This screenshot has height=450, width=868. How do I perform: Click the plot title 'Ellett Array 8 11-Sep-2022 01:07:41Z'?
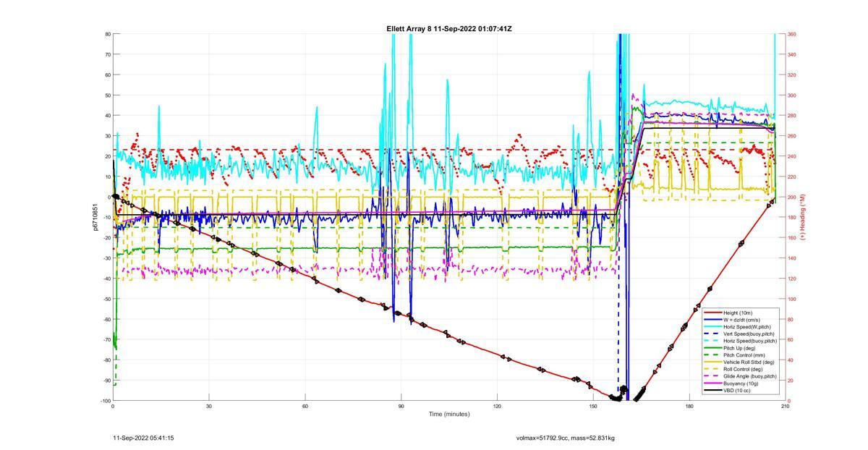[x=449, y=29]
